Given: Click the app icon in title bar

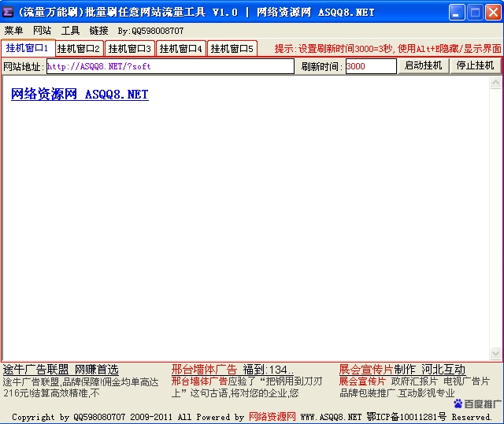Looking at the screenshot, I should tap(8, 13).
